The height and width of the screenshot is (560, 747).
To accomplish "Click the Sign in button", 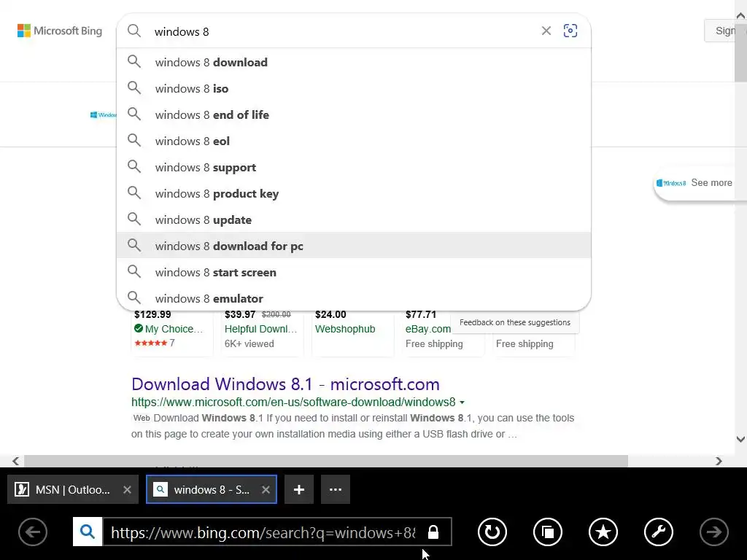I will click(725, 31).
